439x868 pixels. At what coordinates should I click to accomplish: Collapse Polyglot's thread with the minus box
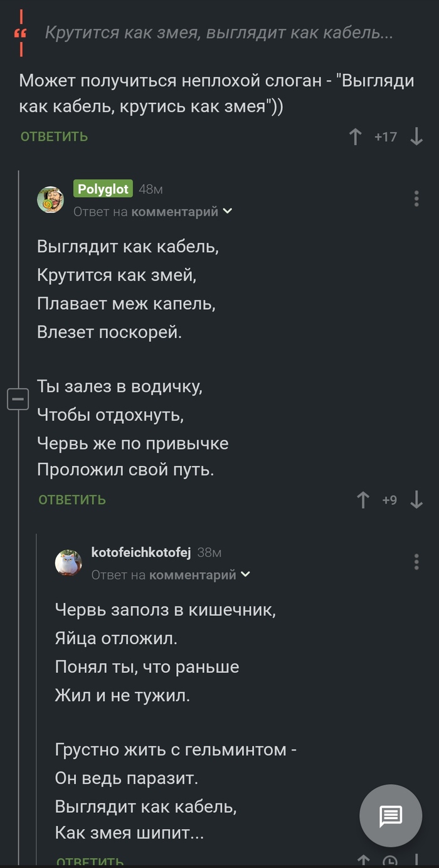18,399
